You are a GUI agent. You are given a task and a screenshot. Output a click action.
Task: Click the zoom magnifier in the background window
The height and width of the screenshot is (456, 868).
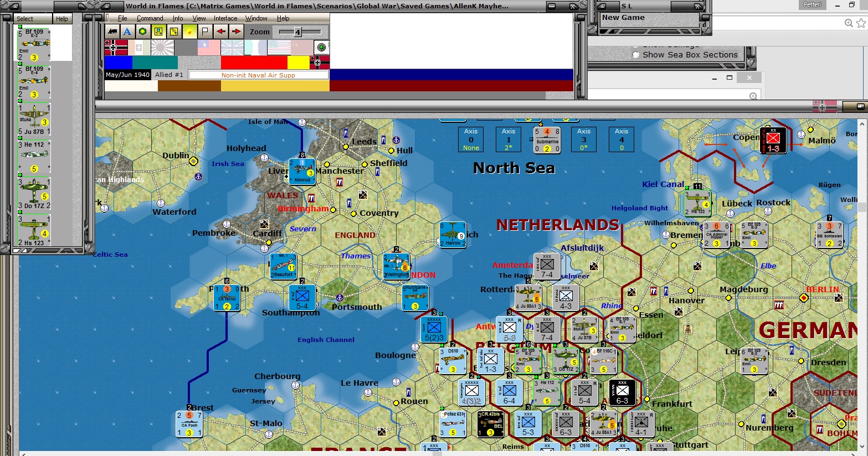click(753, 96)
